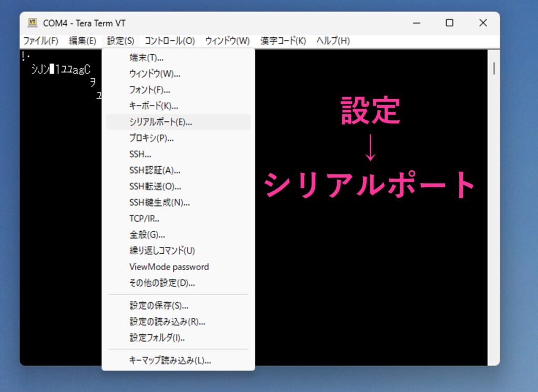The image size is (538, 392).
Task: Choose シリアルポート(E)... menu entry
Action: (160, 122)
